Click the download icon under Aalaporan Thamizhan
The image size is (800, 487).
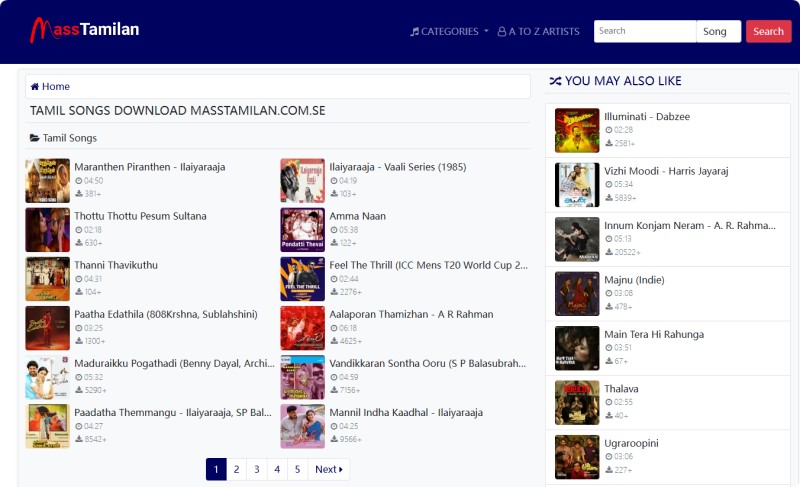coord(334,341)
